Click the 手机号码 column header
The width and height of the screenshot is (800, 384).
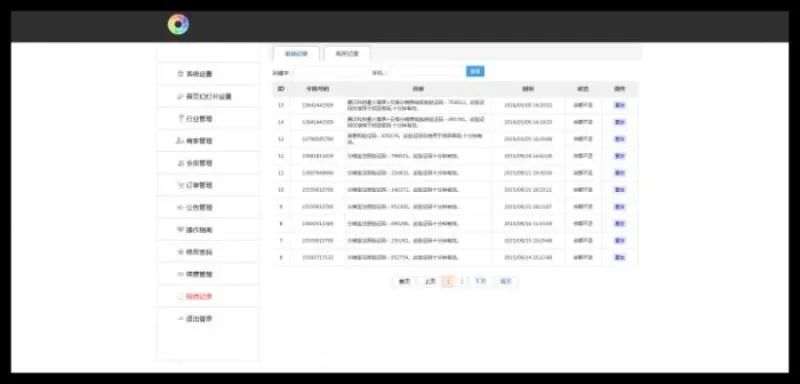[318, 89]
